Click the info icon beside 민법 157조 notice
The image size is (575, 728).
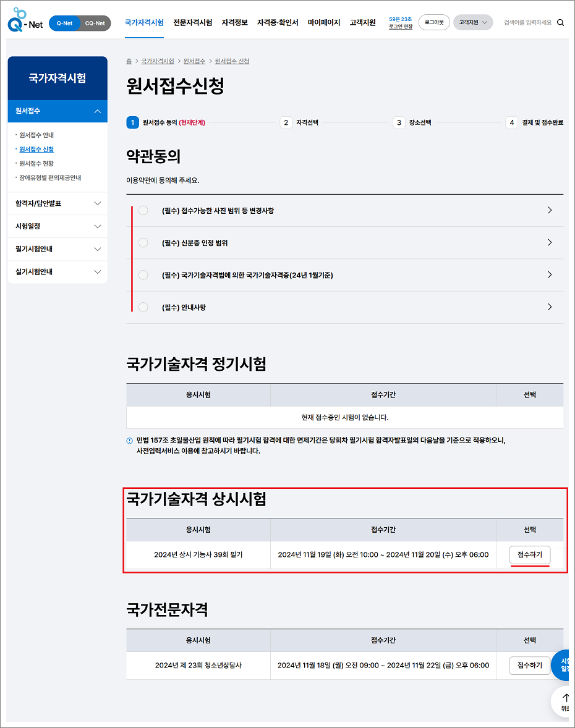pyautogui.click(x=130, y=441)
